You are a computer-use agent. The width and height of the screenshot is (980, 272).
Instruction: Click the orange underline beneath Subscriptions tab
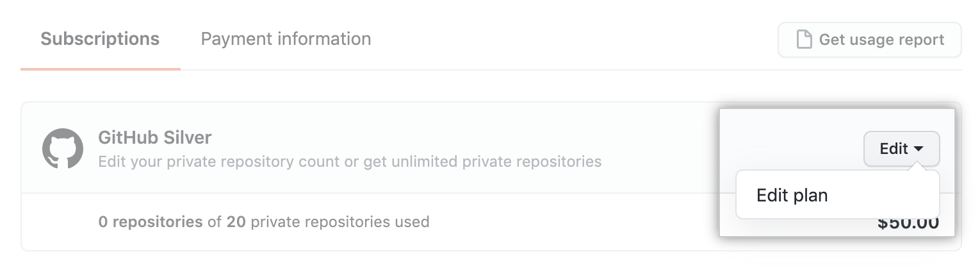coord(100,68)
